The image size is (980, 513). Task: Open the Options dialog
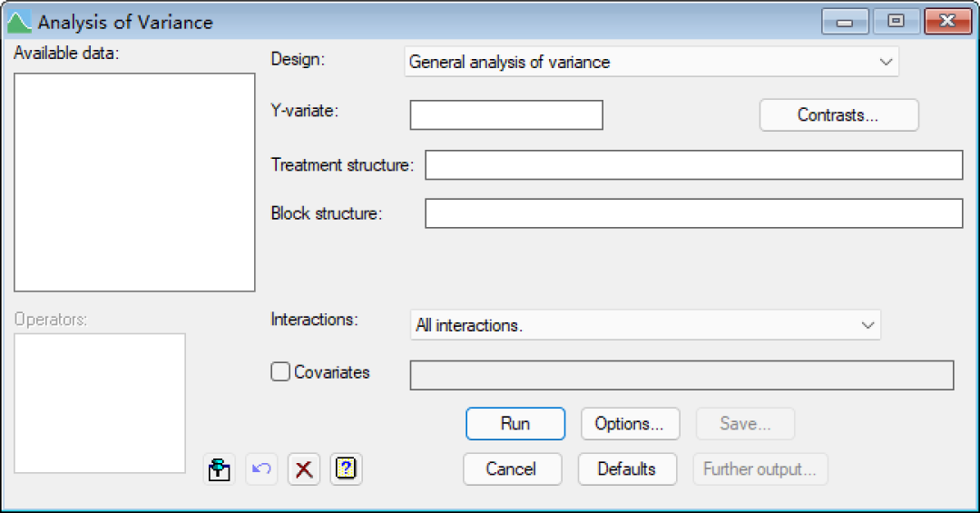pos(630,423)
